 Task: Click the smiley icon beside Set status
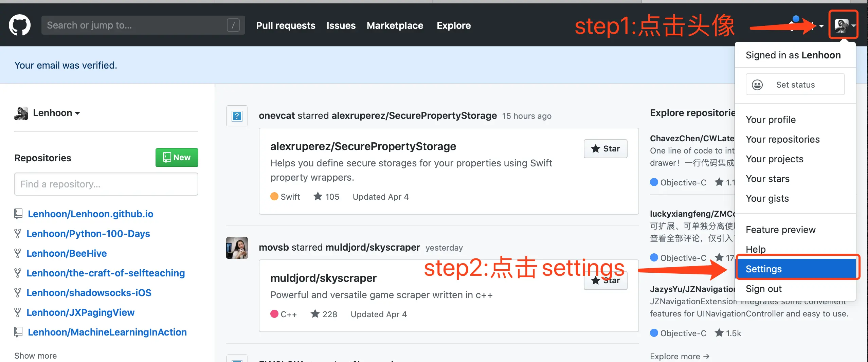tap(757, 85)
